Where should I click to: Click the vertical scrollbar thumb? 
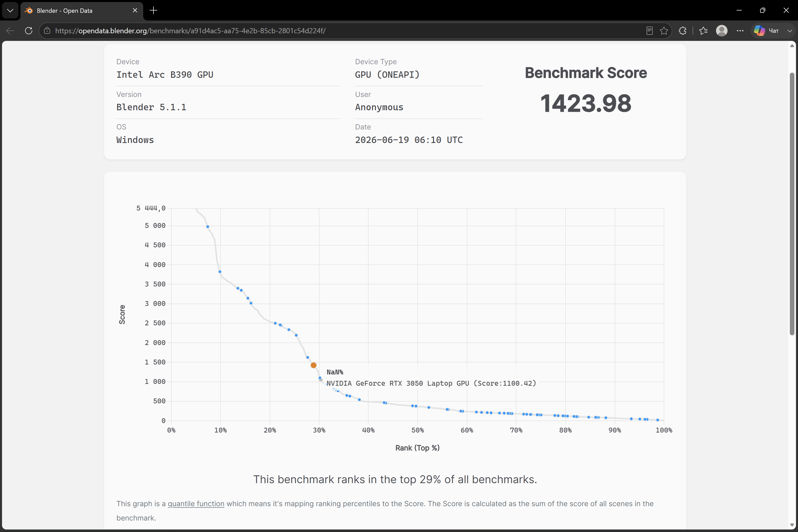[x=792, y=204]
